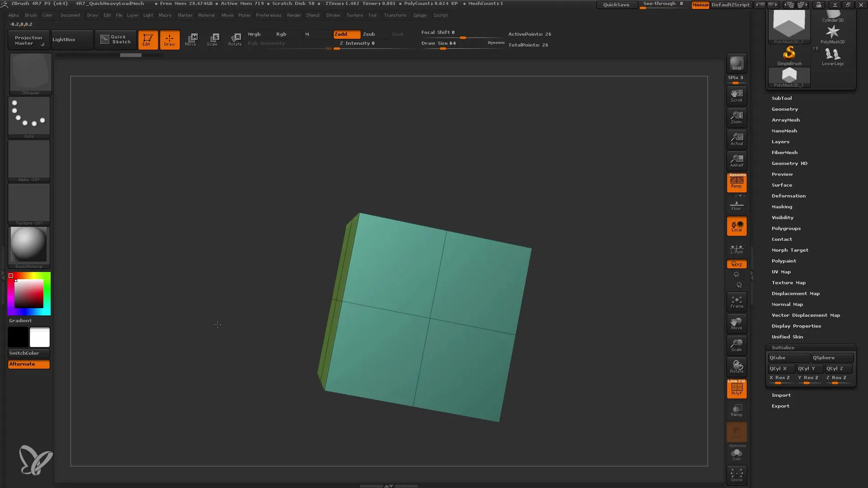
Task: Click the Import button in SubTool
Action: pos(782,395)
